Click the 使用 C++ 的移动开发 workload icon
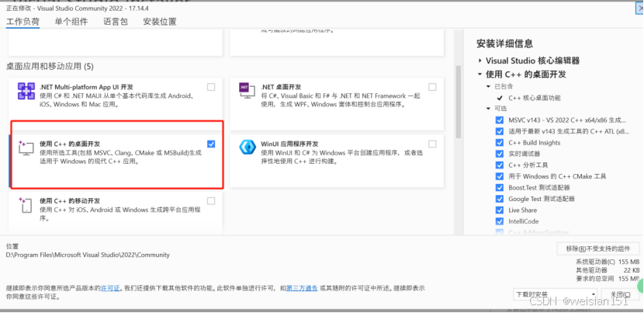The image size is (644, 313). click(x=26, y=205)
